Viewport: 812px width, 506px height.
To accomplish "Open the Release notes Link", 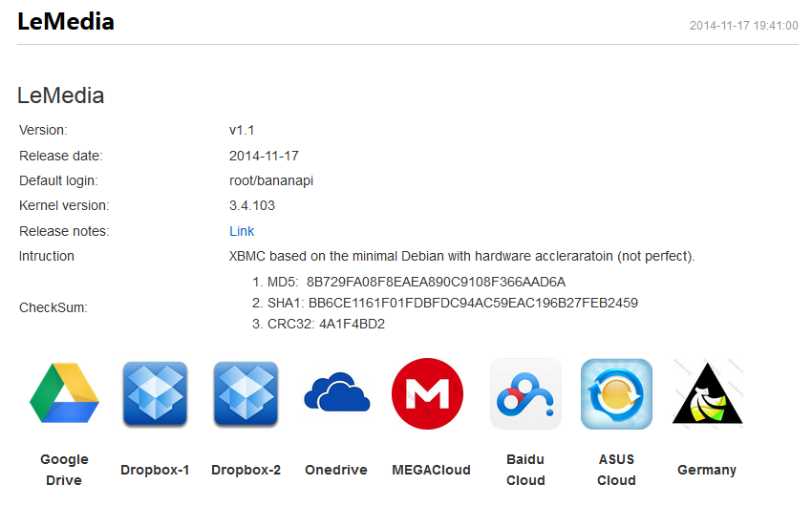I will (x=242, y=231).
